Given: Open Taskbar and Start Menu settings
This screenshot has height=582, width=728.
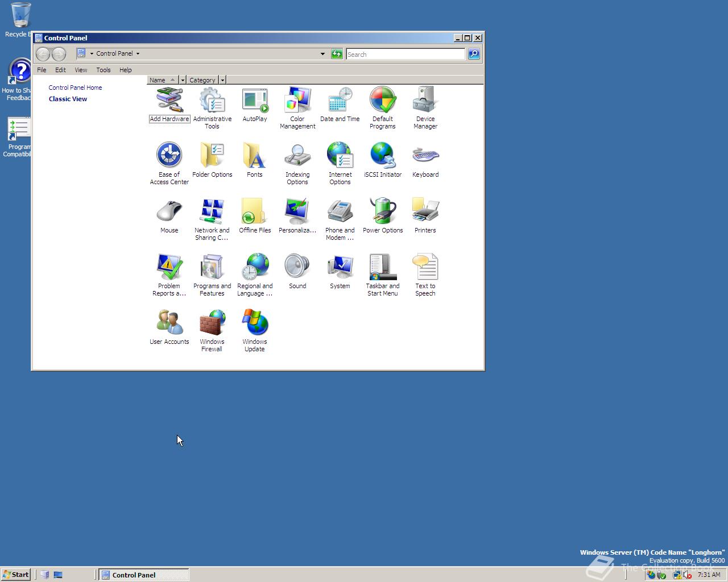Looking at the screenshot, I should pyautogui.click(x=383, y=275).
